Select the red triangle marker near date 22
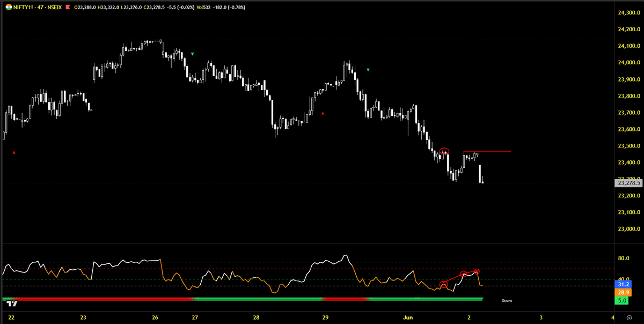This screenshot has width=644, height=324. 14,152
